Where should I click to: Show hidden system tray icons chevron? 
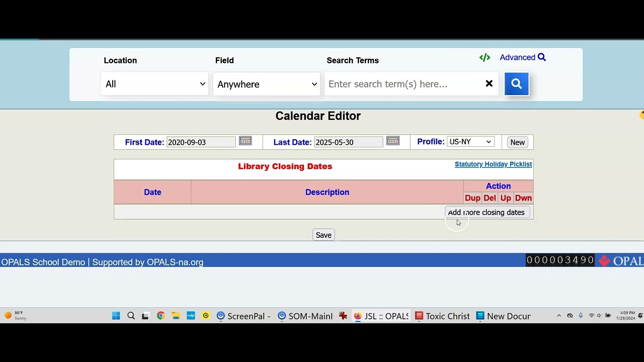tap(559, 316)
